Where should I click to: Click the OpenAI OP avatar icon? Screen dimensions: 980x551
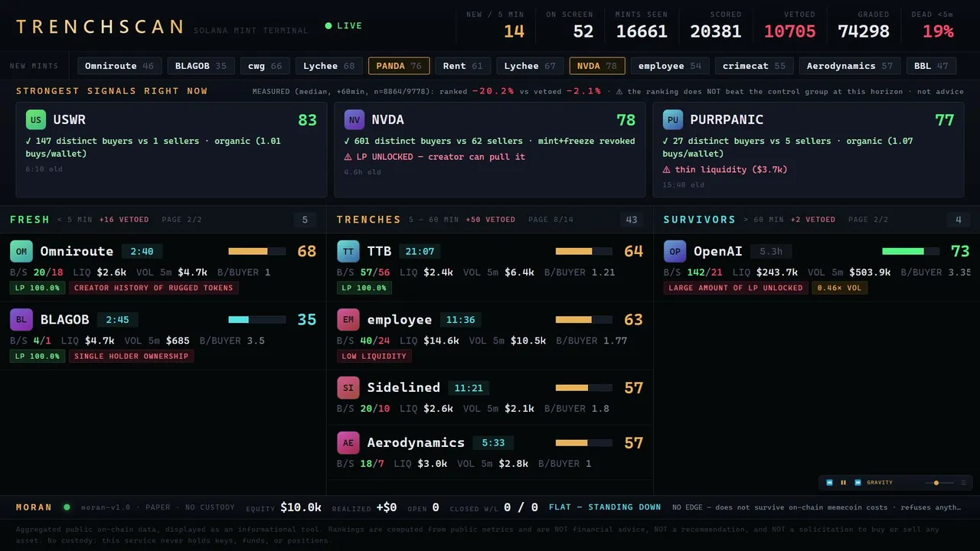click(675, 251)
